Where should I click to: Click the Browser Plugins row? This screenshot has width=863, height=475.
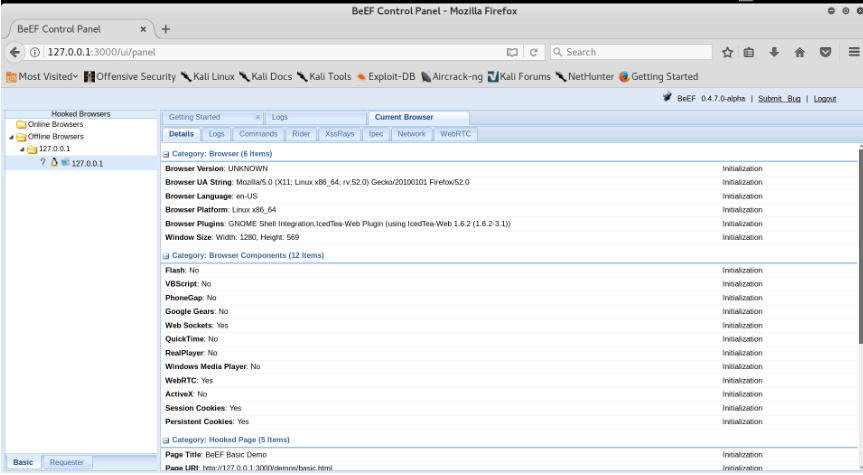tap(509, 223)
